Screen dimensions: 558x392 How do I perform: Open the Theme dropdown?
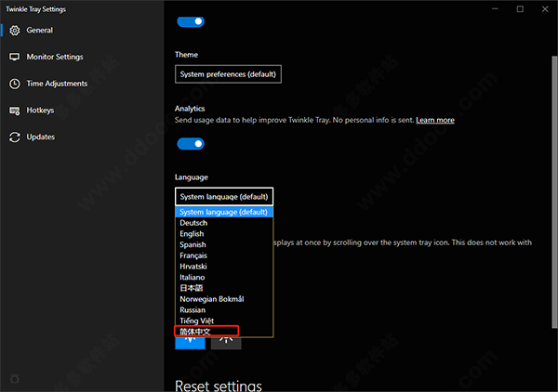[228, 74]
